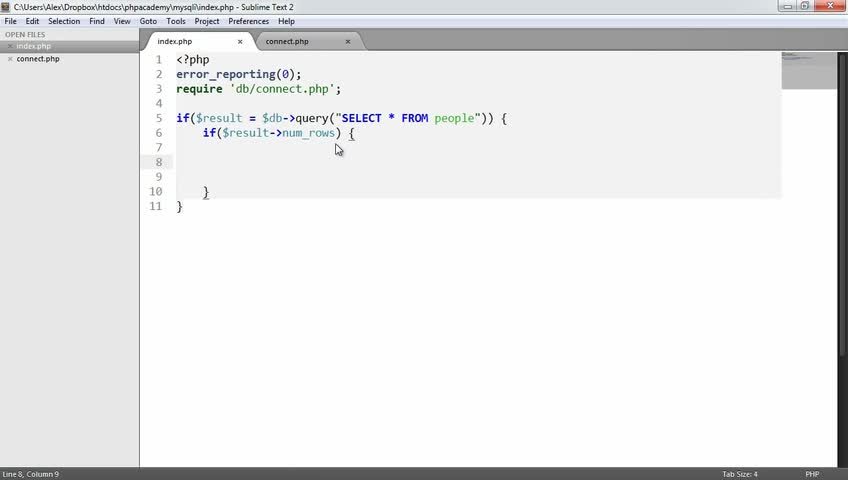Click num_rows in line 6

(308, 133)
